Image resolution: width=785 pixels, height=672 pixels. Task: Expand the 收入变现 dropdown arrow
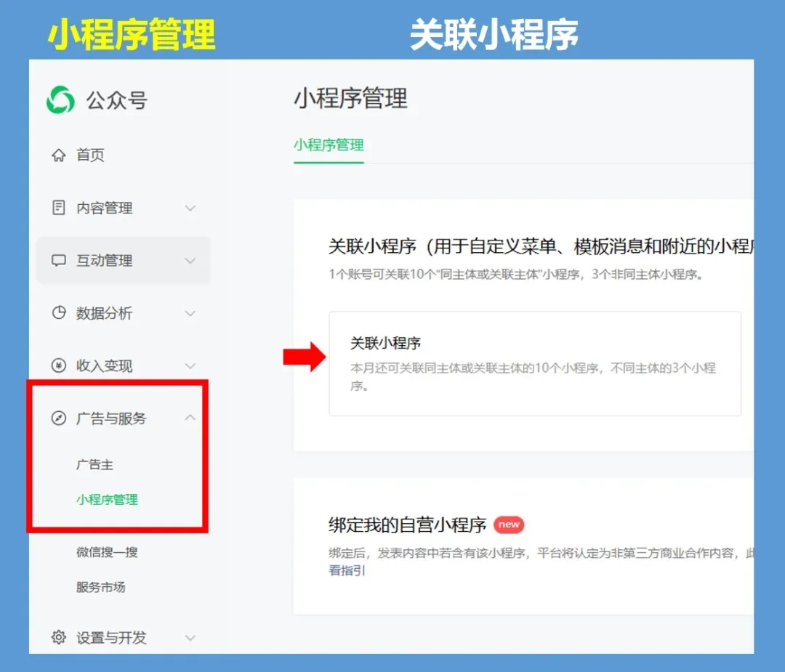(x=190, y=366)
